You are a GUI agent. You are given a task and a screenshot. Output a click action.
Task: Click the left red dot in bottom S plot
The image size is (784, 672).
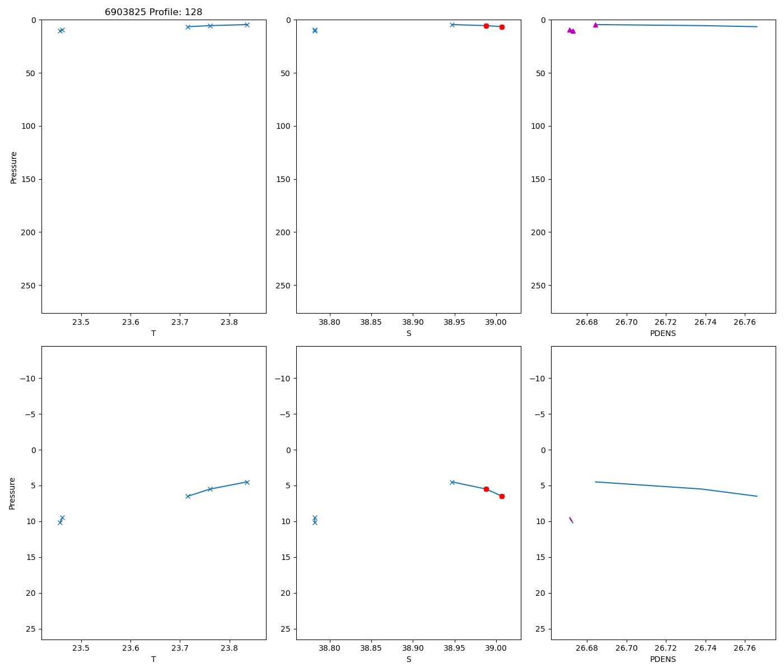click(x=486, y=489)
